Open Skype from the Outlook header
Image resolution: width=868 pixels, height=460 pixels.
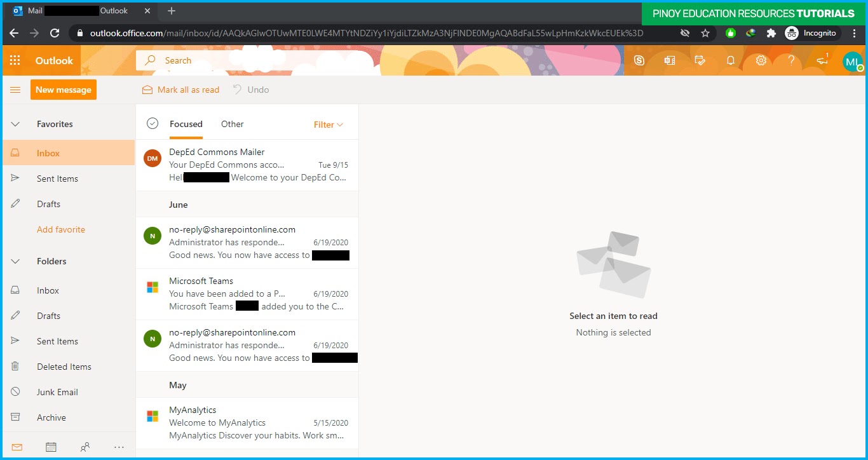(639, 60)
